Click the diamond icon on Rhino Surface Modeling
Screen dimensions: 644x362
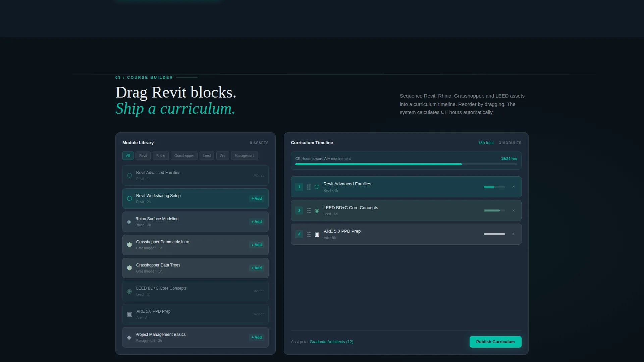[x=129, y=222]
